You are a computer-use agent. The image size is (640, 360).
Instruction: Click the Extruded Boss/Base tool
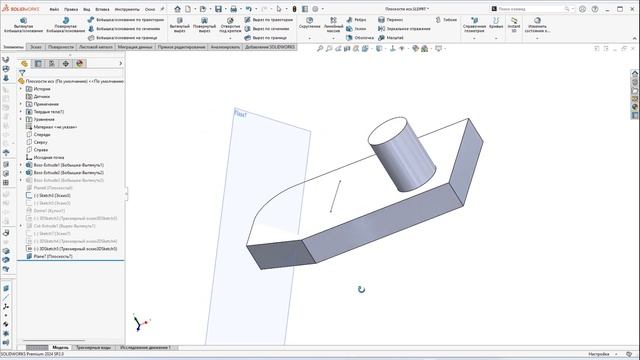[x=23, y=25]
